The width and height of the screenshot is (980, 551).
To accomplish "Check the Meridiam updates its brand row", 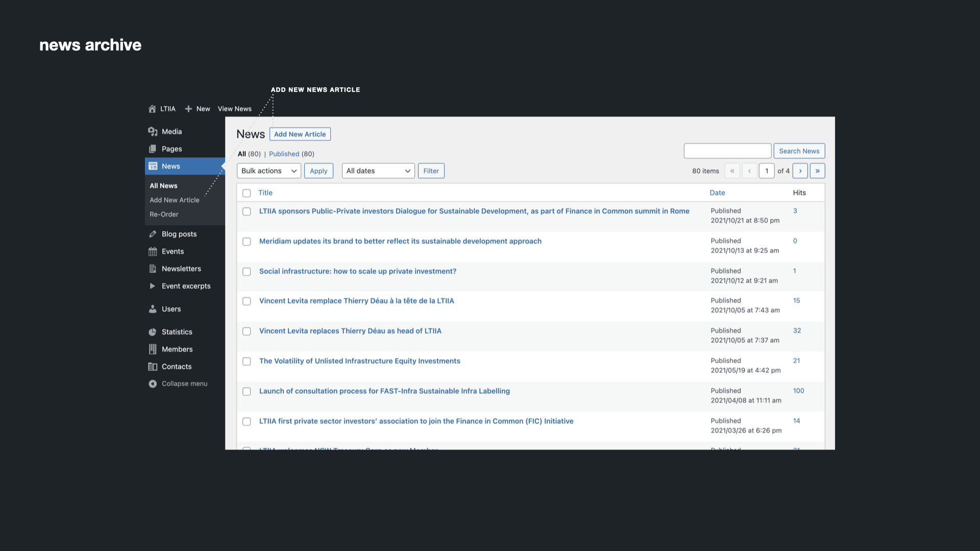I will pos(247,242).
